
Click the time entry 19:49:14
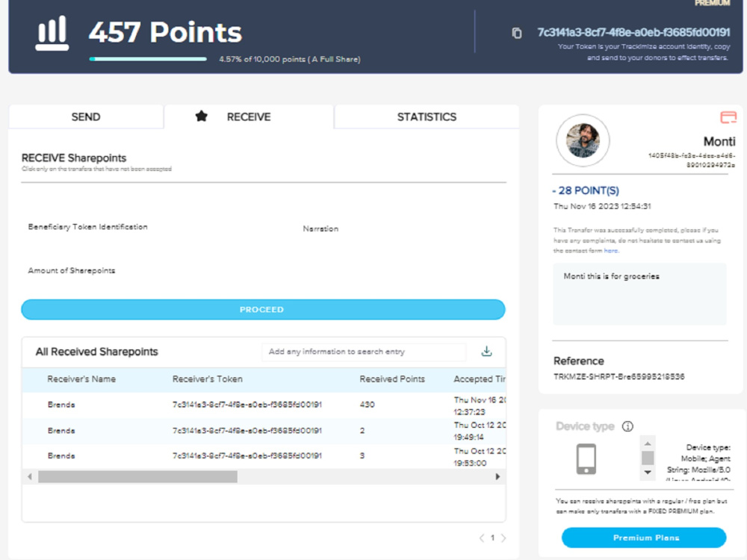tap(469, 437)
